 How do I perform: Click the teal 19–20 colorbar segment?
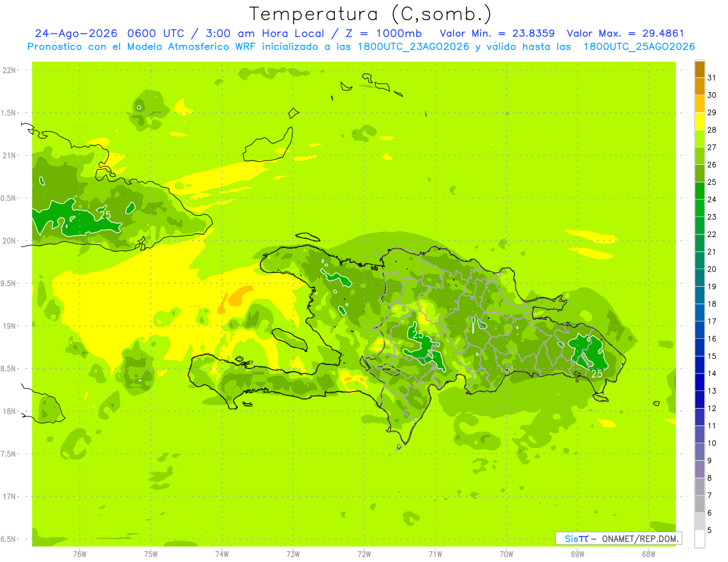point(699,278)
